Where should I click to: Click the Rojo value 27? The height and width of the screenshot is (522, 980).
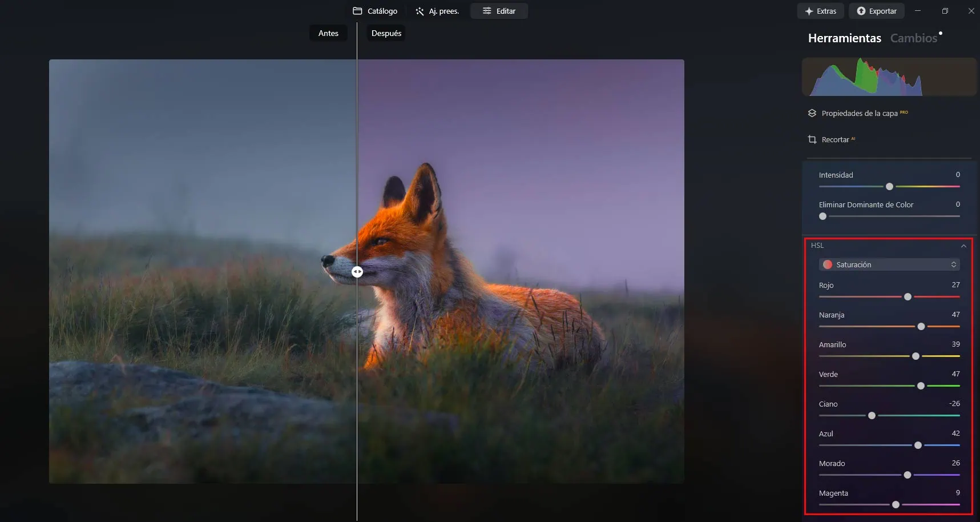point(955,285)
